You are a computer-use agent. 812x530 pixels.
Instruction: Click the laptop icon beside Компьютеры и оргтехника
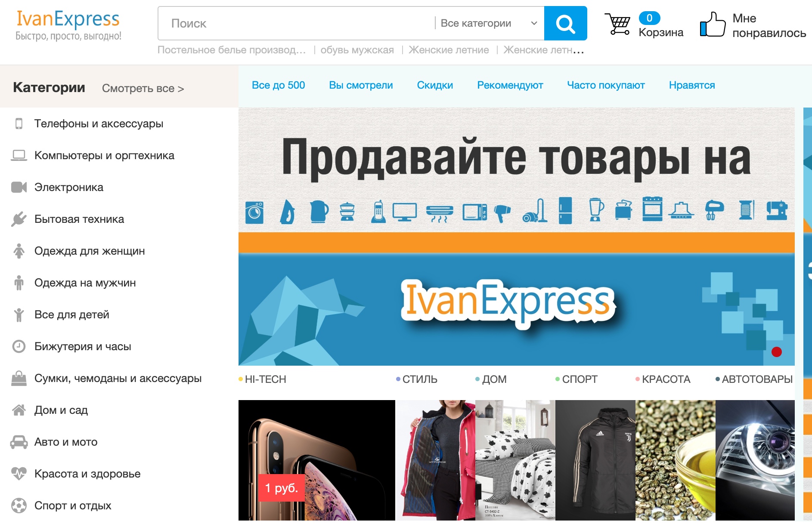(x=19, y=155)
